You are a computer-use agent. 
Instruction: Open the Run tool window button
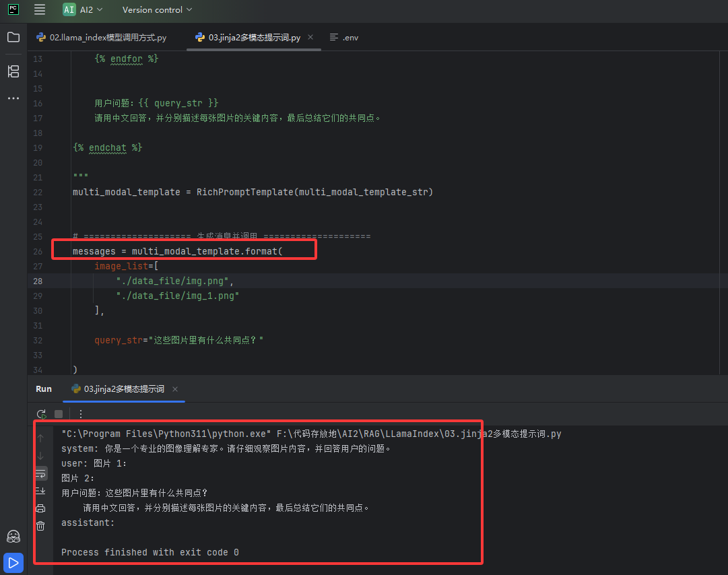13,563
